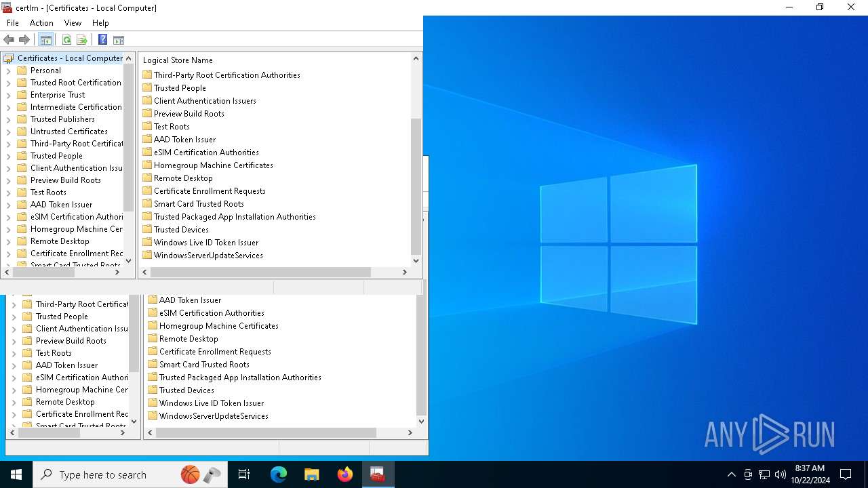
Task: Select AAD Token Issuer in the lower window list
Action: tap(190, 300)
